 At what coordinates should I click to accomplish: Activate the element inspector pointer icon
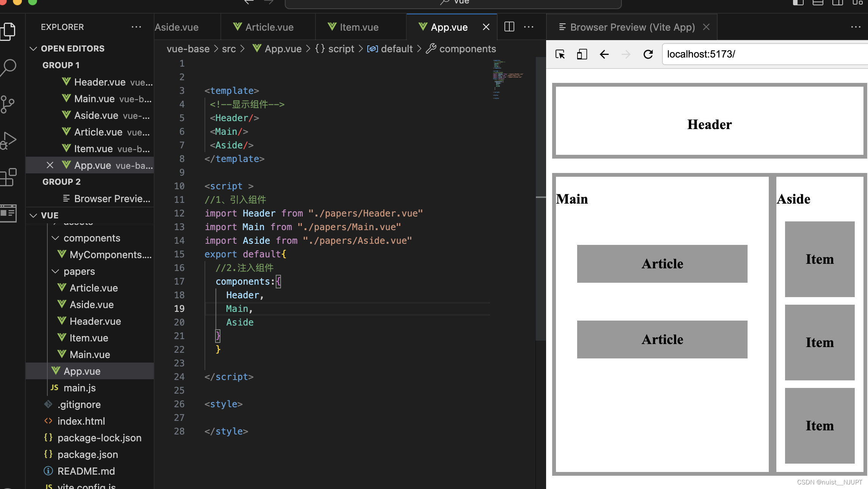coord(560,55)
